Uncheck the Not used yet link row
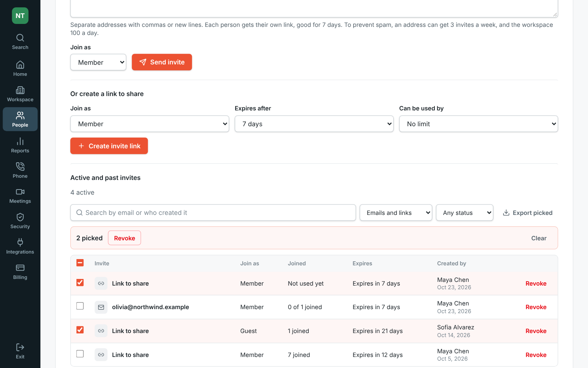The height and width of the screenshot is (368, 588). click(80, 283)
